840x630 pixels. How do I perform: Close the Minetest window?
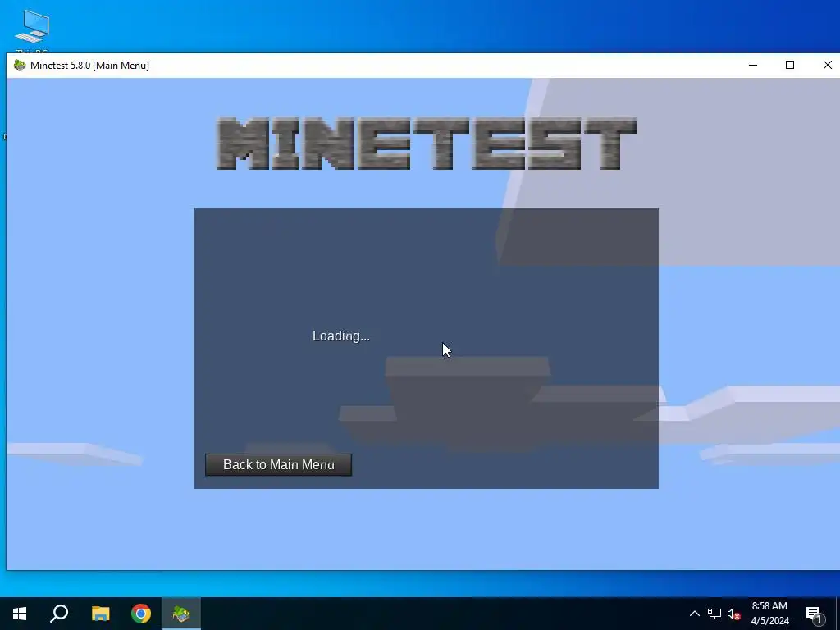point(827,65)
